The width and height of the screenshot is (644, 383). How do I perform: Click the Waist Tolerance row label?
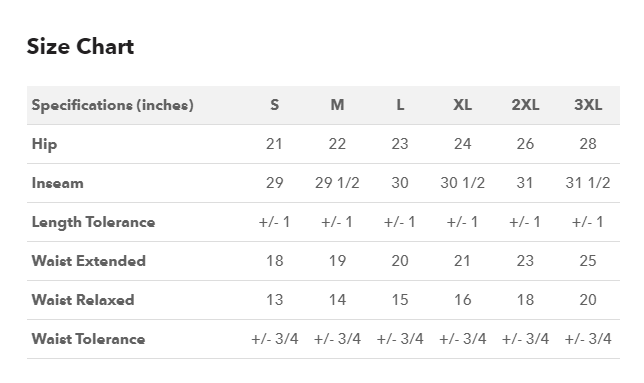88,339
